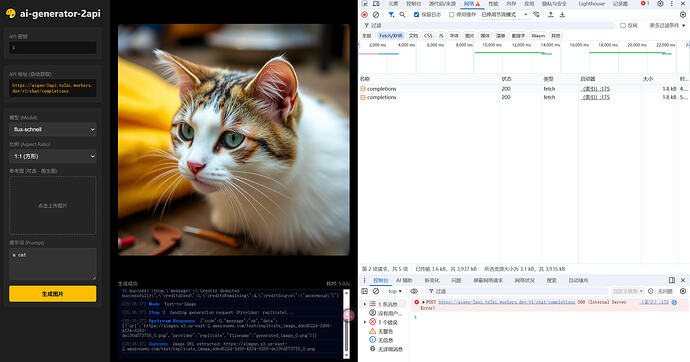Switch to the Lighthouse tab
This screenshot has height=362, width=690.
[591, 4]
